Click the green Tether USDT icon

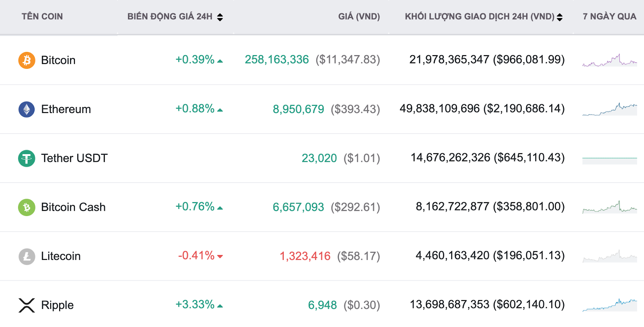pyautogui.click(x=27, y=158)
